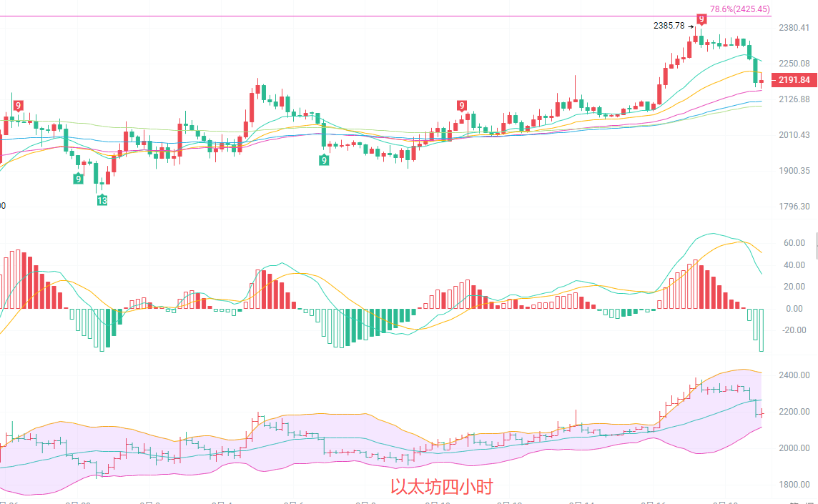Click the 以太坊四小时 chart title text

coord(441,488)
